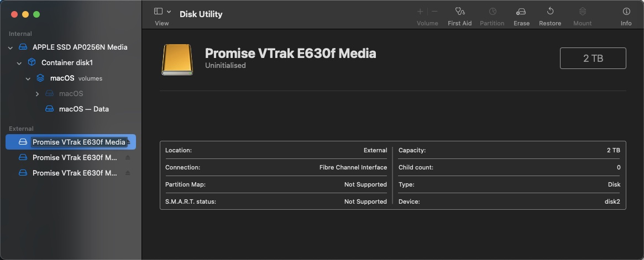Expand the greyed macOS volume
The width and height of the screenshot is (644, 260).
pos(37,94)
